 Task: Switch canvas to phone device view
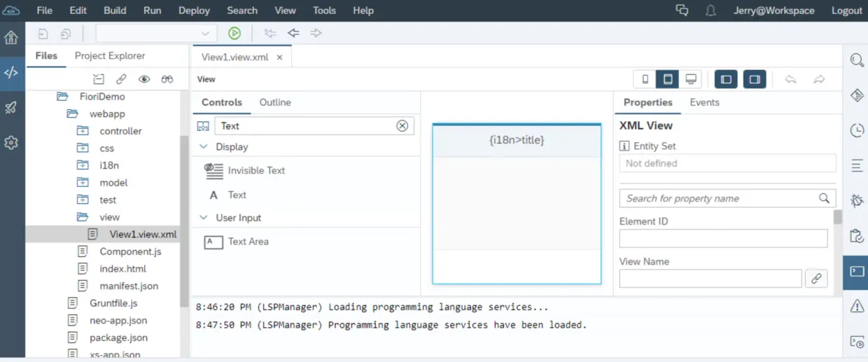[645, 79]
